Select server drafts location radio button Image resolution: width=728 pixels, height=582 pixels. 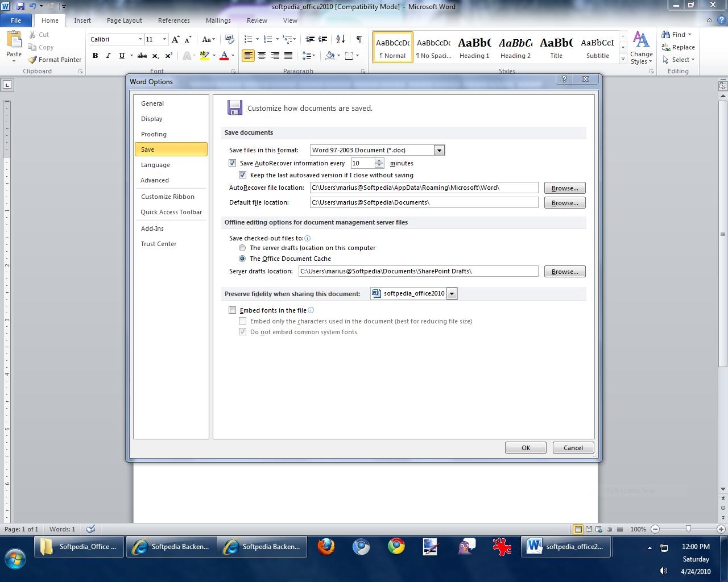tap(242, 248)
